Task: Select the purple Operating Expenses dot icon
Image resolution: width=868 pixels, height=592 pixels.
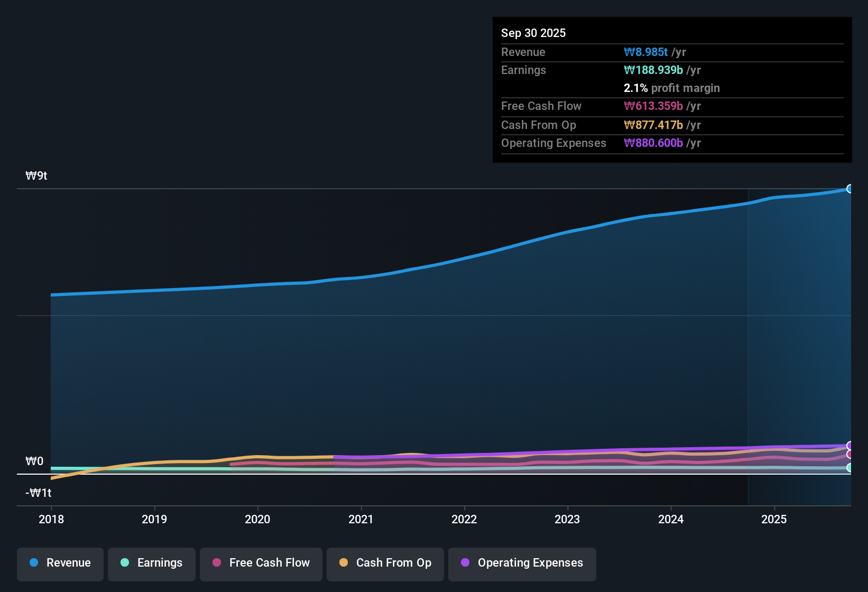Action: coord(465,563)
